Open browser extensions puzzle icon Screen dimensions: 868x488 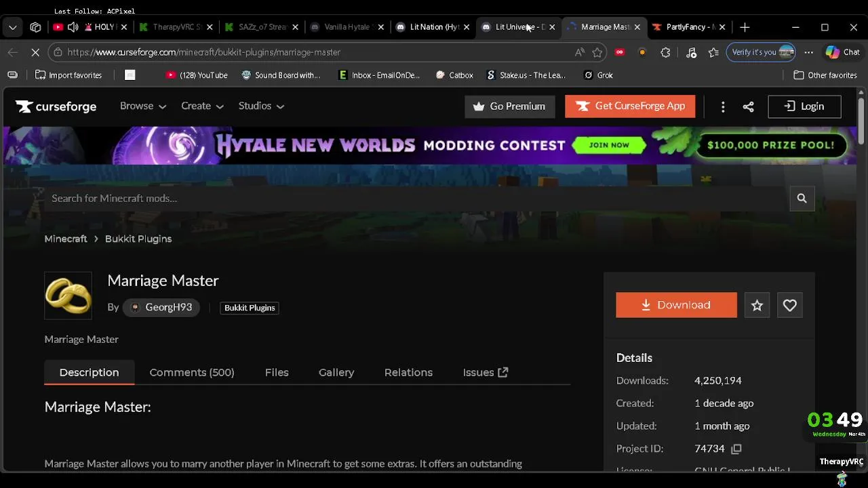[x=665, y=52]
